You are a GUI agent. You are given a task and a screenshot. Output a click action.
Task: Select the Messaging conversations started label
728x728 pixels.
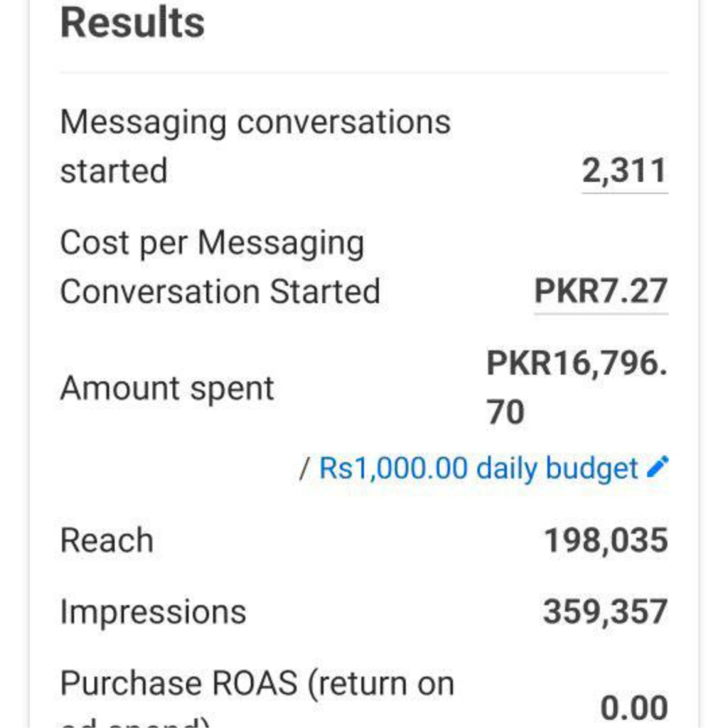(255, 146)
